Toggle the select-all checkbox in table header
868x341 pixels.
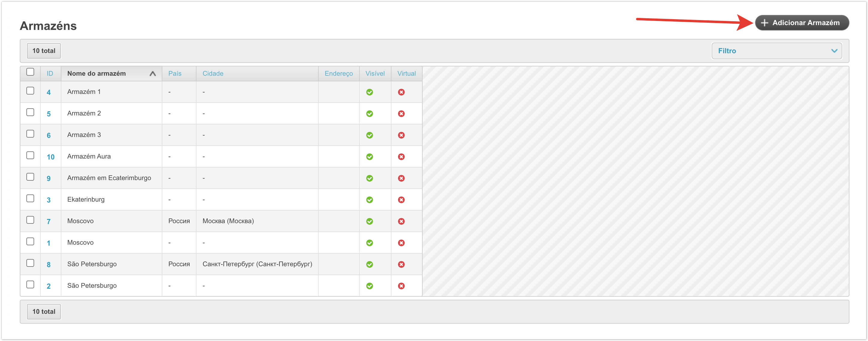(x=30, y=72)
